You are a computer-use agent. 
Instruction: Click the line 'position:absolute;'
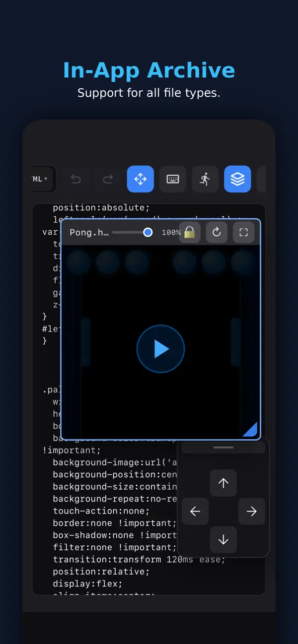101,207
